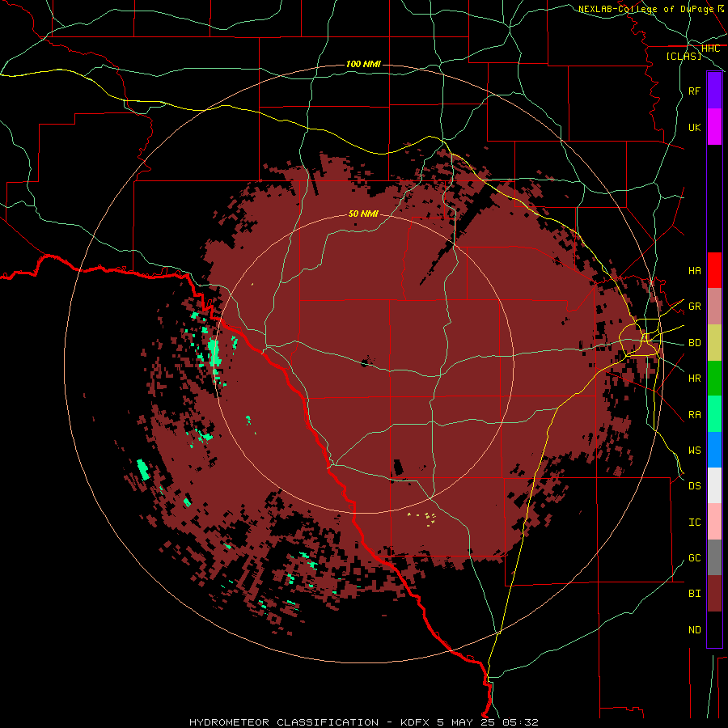Click the DS white legend swatch

714,485
